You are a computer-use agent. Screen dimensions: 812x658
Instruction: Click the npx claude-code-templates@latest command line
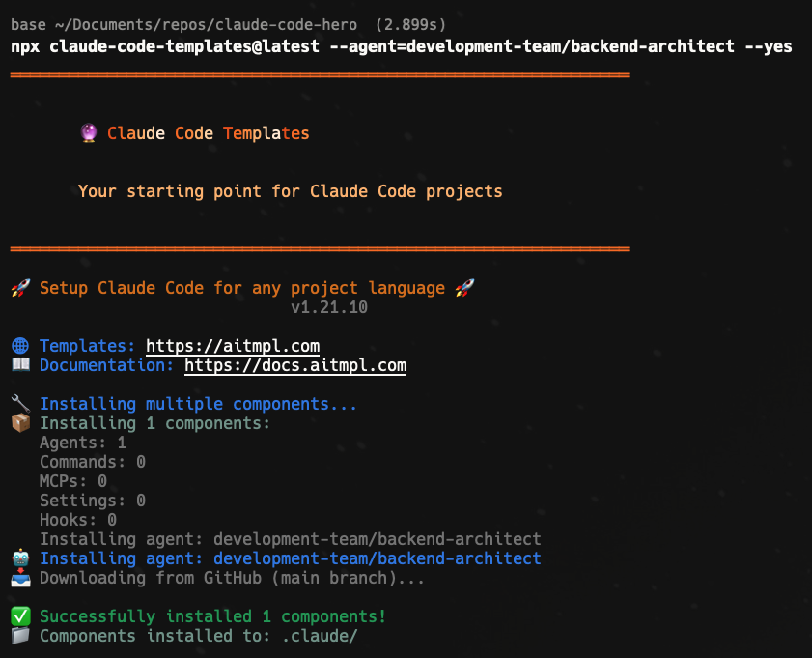pyautogui.click(x=402, y=46)
